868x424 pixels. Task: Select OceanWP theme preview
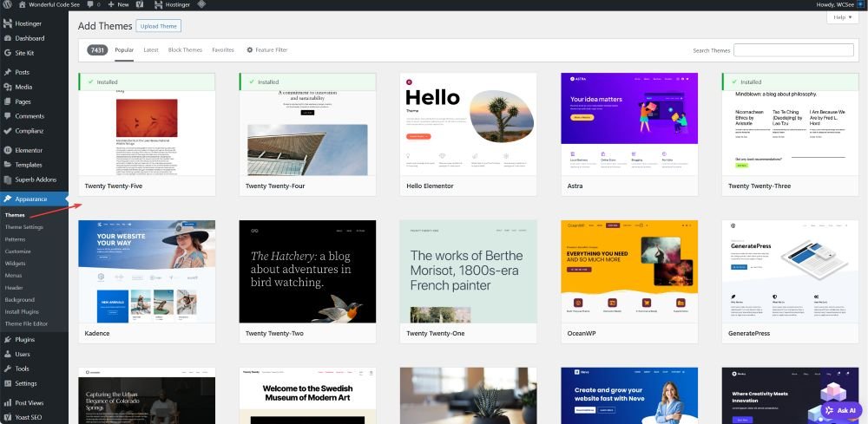coord(629,282)
